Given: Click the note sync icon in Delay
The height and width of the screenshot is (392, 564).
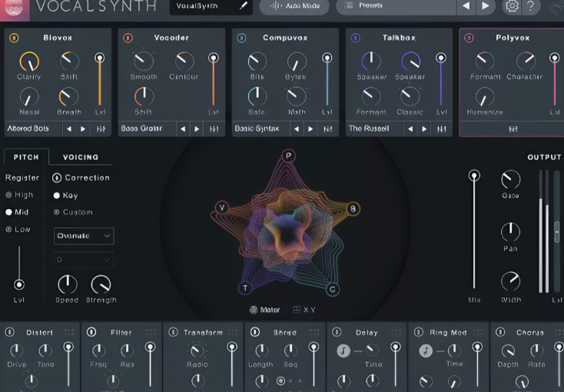Looking at the screenshot, I should (x=343, y=350).
